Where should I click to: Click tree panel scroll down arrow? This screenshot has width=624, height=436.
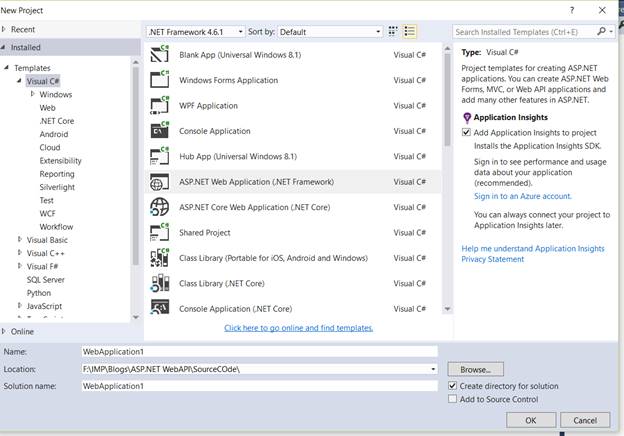point(135,317)
